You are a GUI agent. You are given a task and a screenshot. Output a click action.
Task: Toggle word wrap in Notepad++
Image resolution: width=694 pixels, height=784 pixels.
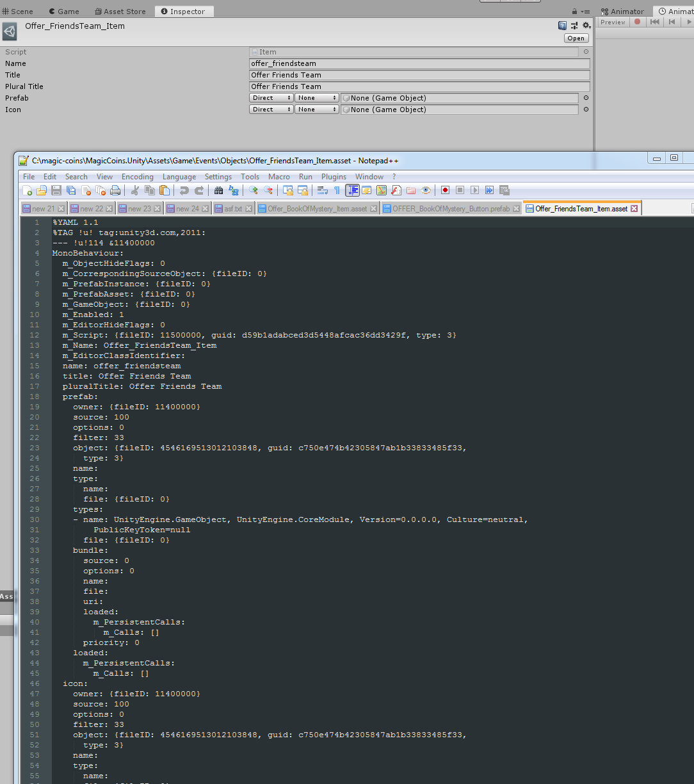point(323,190)
